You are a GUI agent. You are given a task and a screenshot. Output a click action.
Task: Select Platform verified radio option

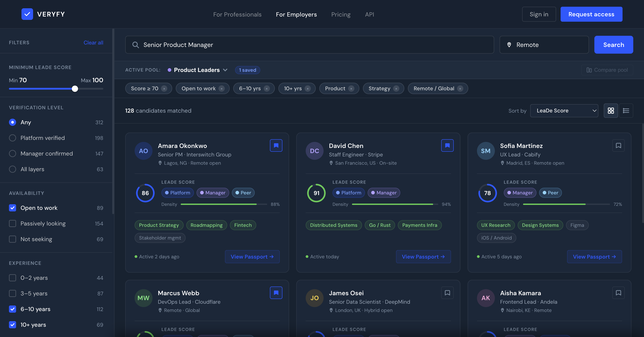click(13, 138)
